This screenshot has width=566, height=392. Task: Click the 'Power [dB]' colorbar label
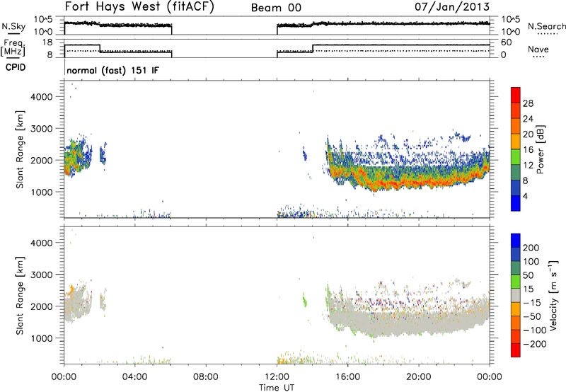tap(540, 149)
